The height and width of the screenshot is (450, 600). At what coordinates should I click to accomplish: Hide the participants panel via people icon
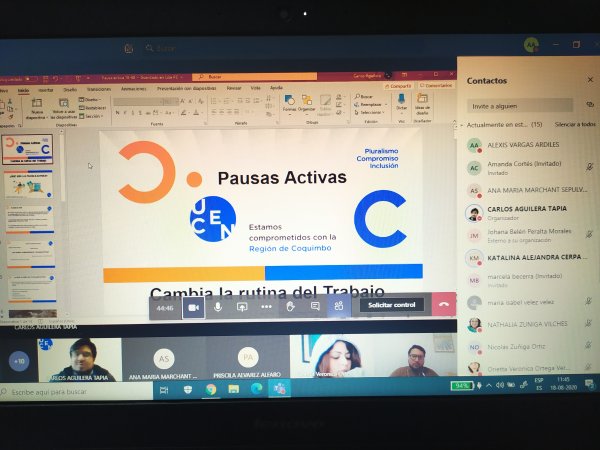(340, 306)
